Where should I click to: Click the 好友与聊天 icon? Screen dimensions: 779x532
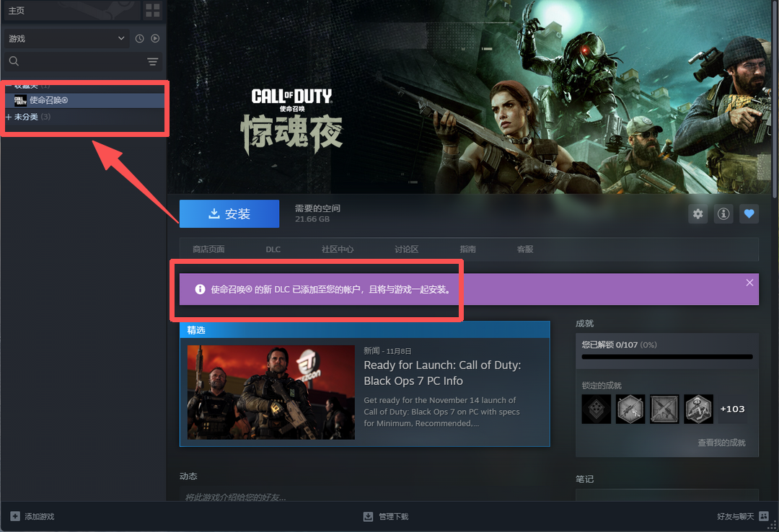(x=764, y=516)
